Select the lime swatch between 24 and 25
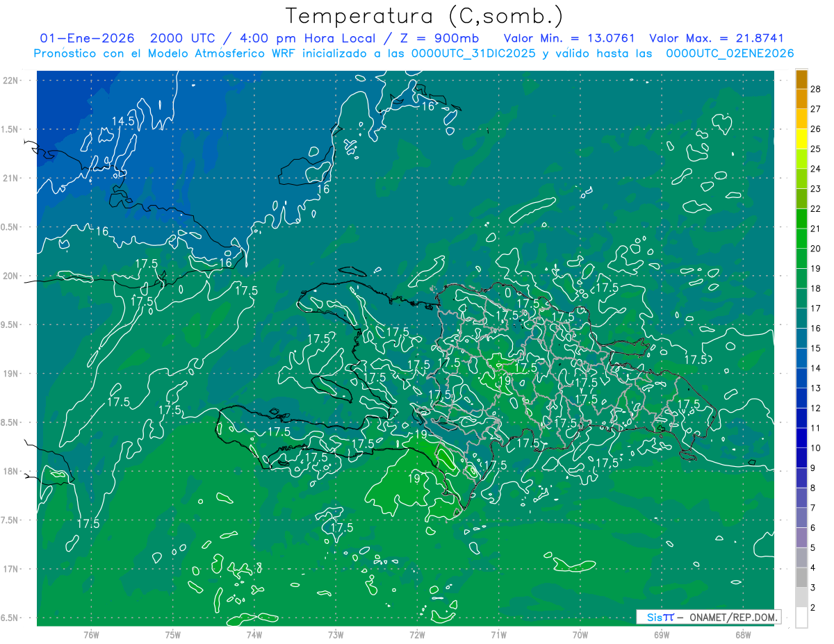Viewport: 834px width, 644px height. pos(801,158)
